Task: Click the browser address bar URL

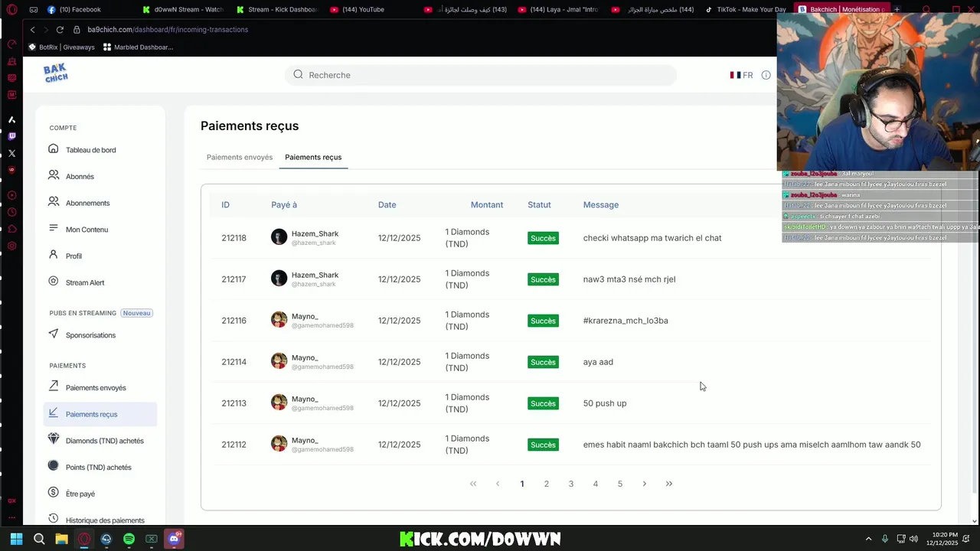Action: [x=168, y=29]
